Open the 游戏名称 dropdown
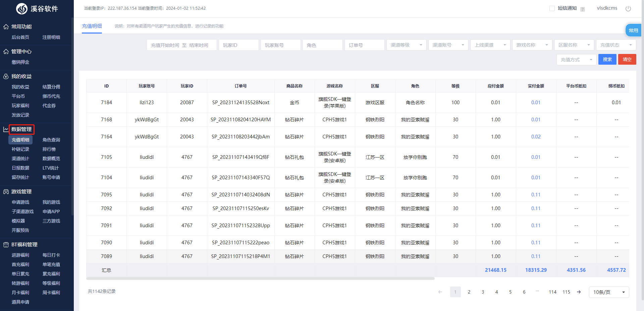Viewport: 644px width, 311px height. click(532, 45)
